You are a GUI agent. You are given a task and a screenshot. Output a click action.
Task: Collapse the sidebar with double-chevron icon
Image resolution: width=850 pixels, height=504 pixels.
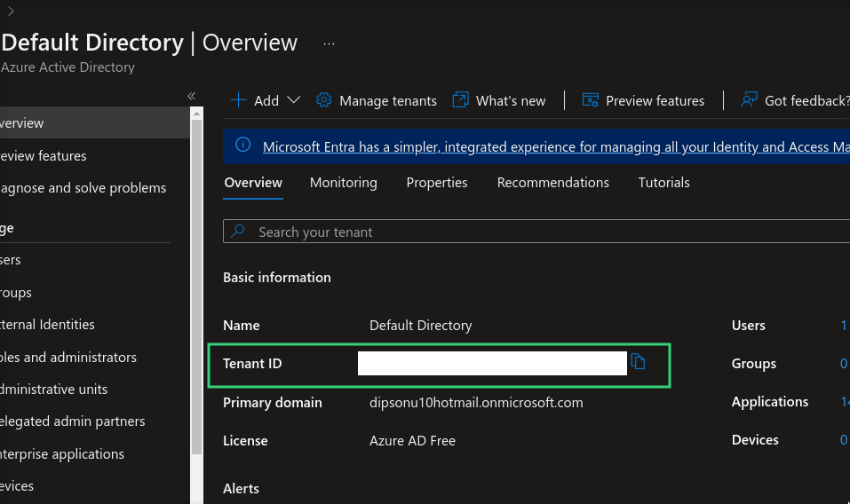191,96
